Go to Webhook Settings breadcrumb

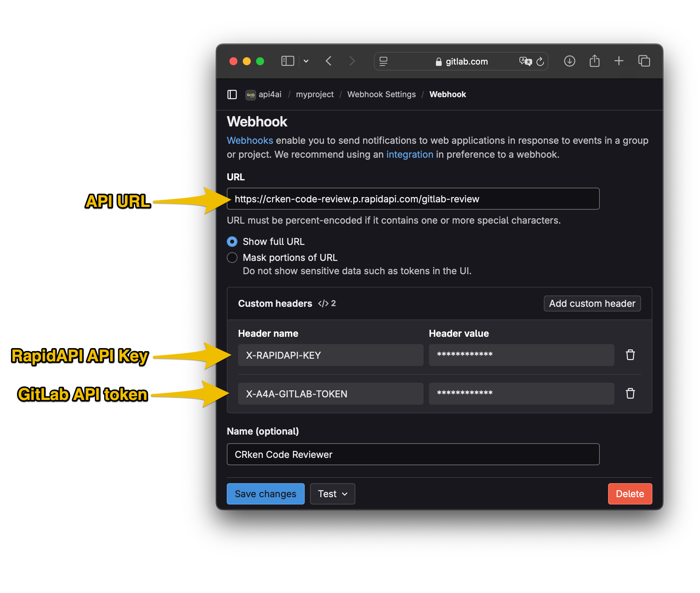click(381, 95)
